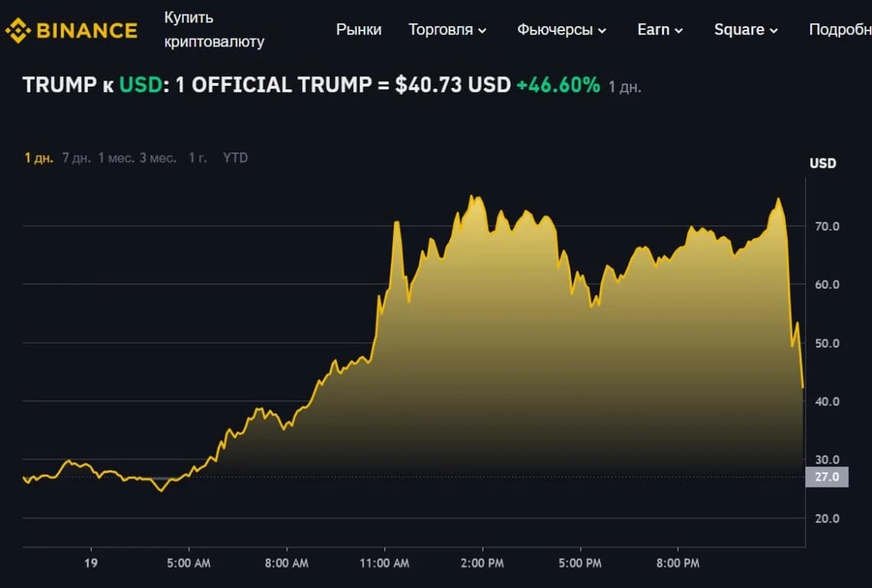
Task: Switch to the 7 дн. chart view
Action: pyautogui.click(x=74, y=158)
